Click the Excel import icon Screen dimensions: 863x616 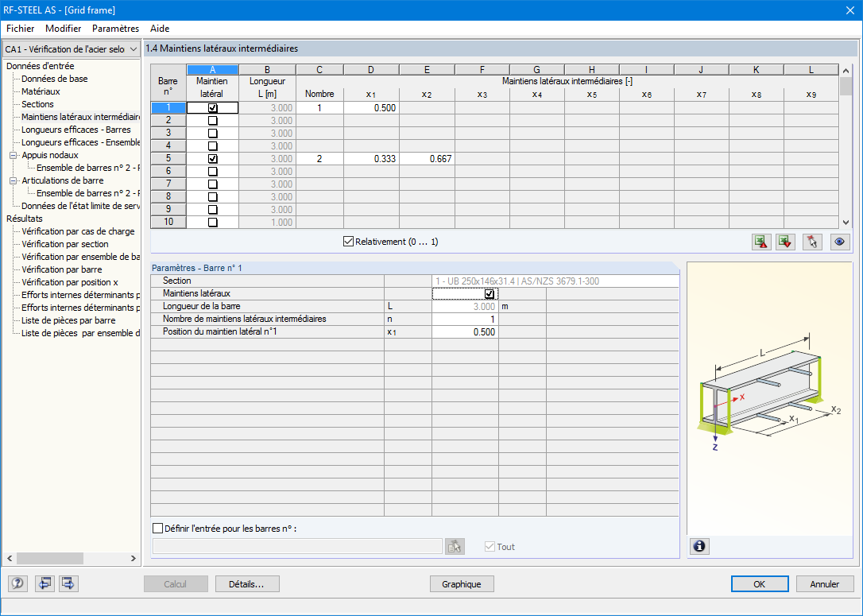pyautogui.click(x=785, y=242)
